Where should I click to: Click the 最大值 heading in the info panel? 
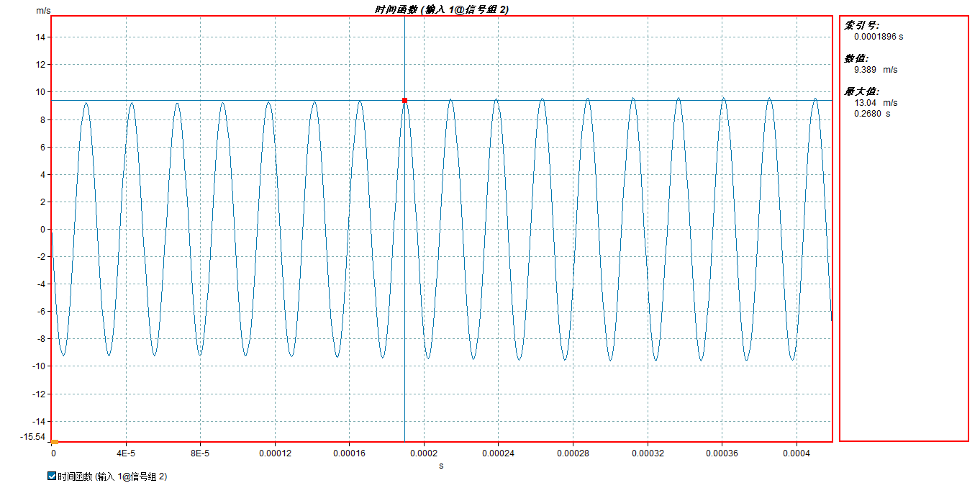tap(861, 91)
